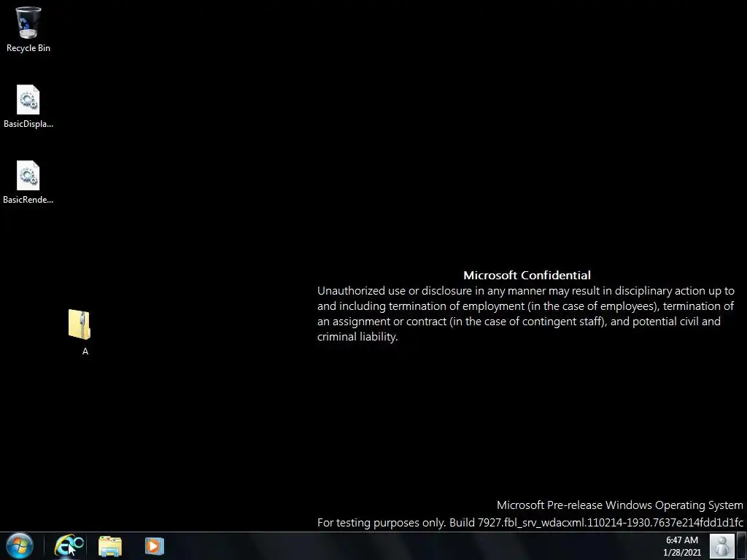Launch Internet Explorer from the taskbar
Screen dimensions: 747x560
pyautogui.click(x=68, y=545)
